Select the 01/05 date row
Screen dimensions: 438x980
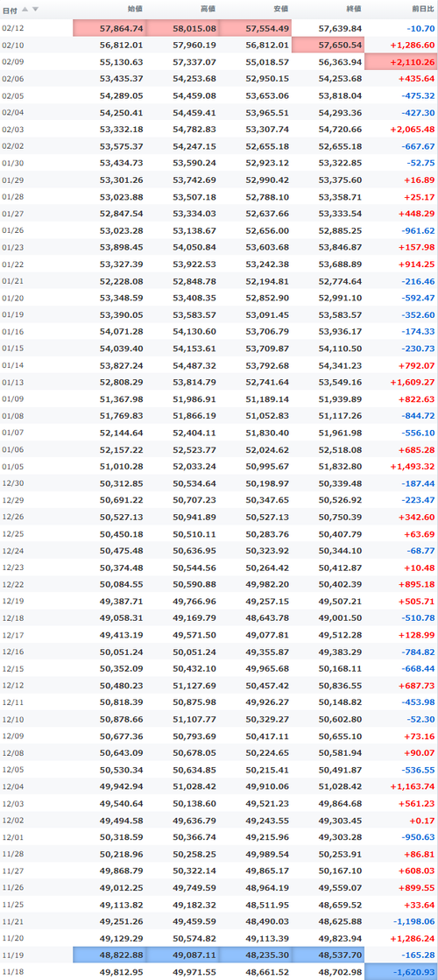pyautogui.click(x=219, y=466)
